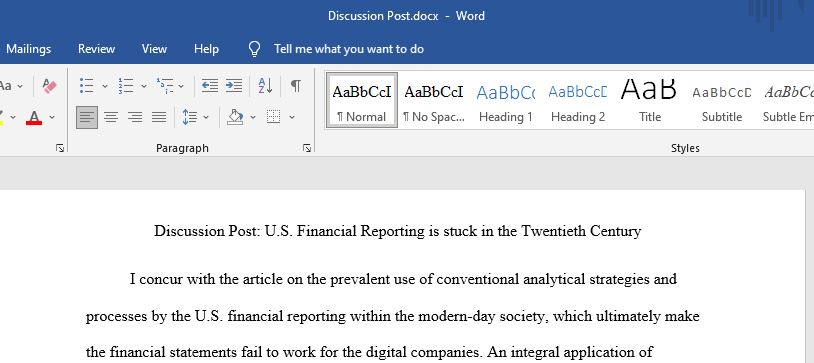Screen dimensions: 814x363
Task: Align paragraph text to the right
Action: point(135,117)
